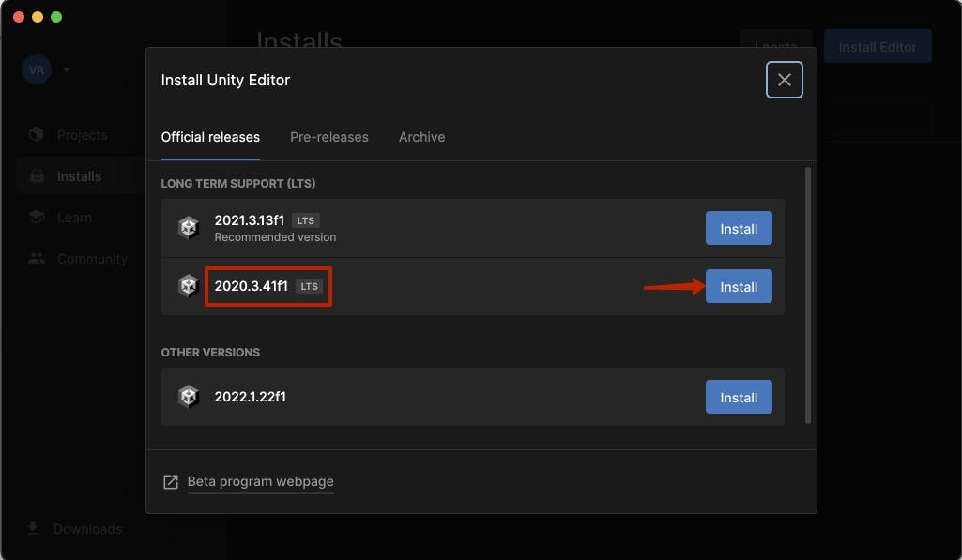962x560 pixels.
Task: Click the Projects cube icon in sidebar
Action: pos(37,134)
